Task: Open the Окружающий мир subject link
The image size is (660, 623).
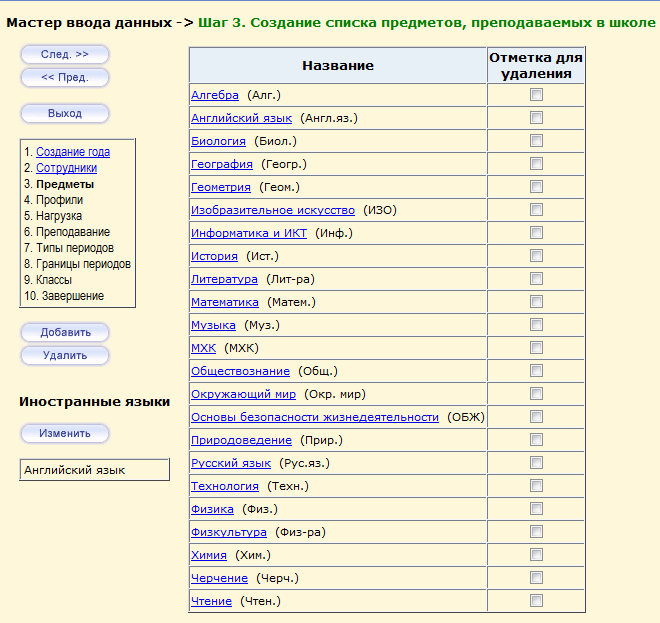Action: click(243, 394)
